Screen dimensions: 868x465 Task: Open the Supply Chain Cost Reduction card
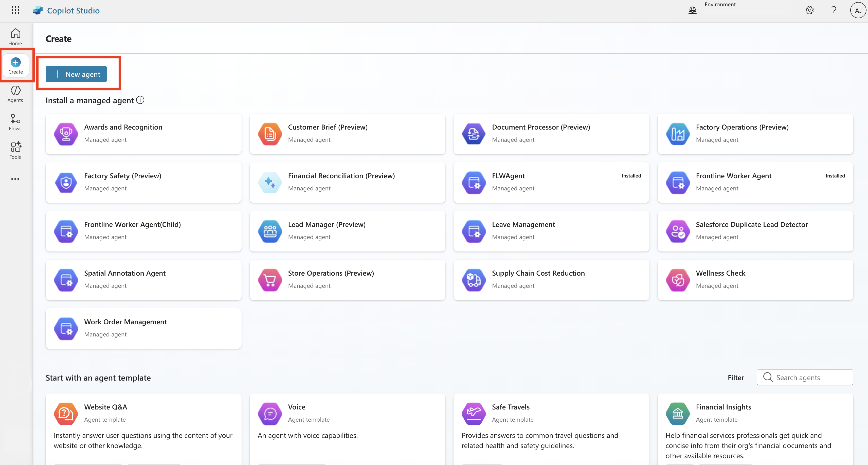point(551,280)
